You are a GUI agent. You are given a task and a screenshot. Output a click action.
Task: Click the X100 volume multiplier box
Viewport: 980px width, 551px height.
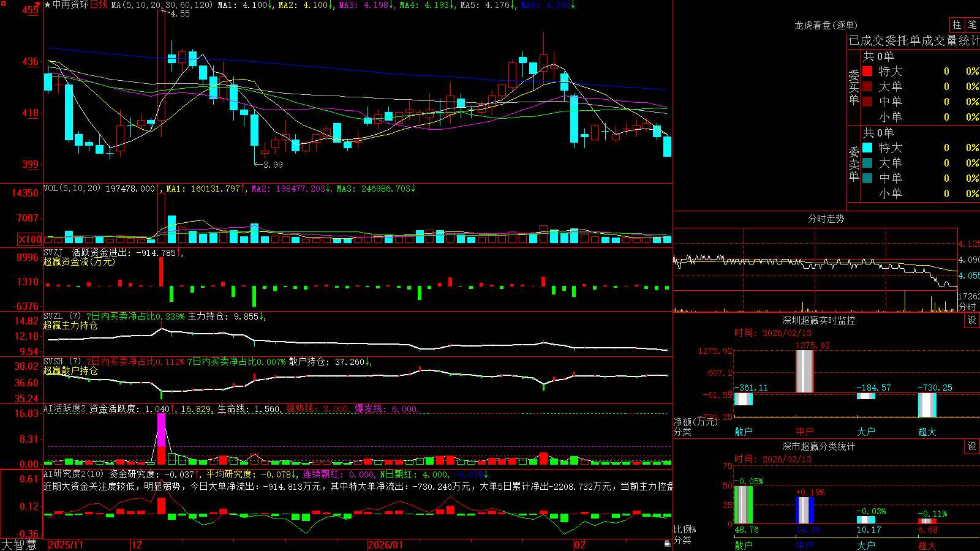tap(30, 239)
